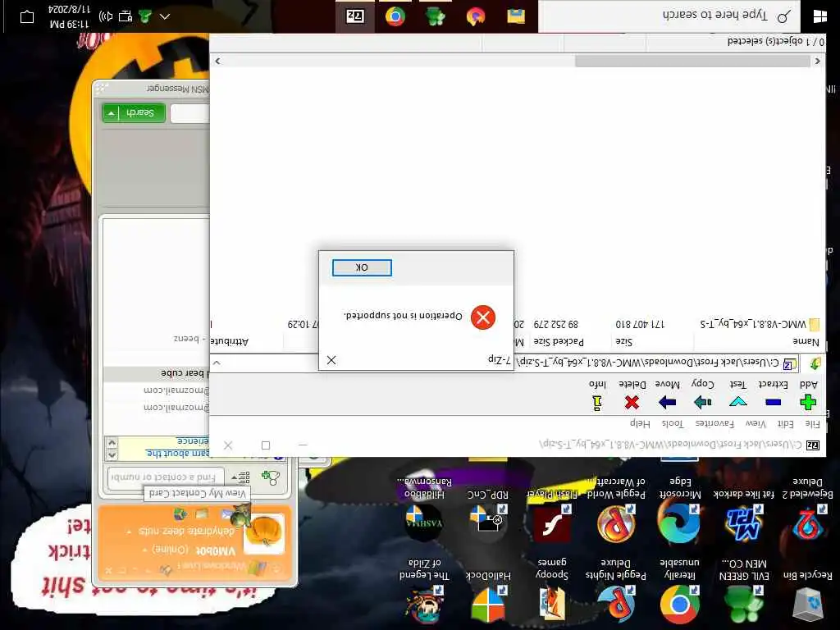Click the Chrome taskbar icon

click(x=395, y=16)
